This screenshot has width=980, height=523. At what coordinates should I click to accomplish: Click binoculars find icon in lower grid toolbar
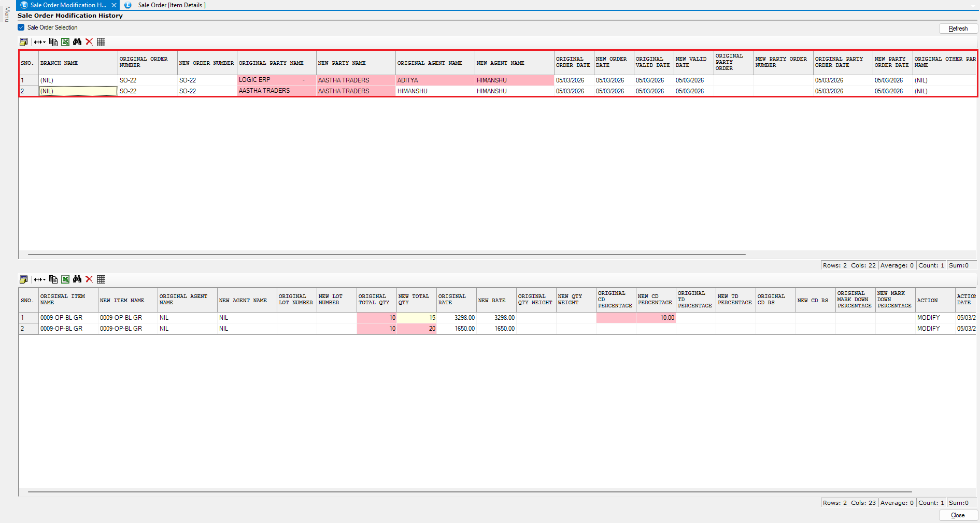[x=77, y=279]
